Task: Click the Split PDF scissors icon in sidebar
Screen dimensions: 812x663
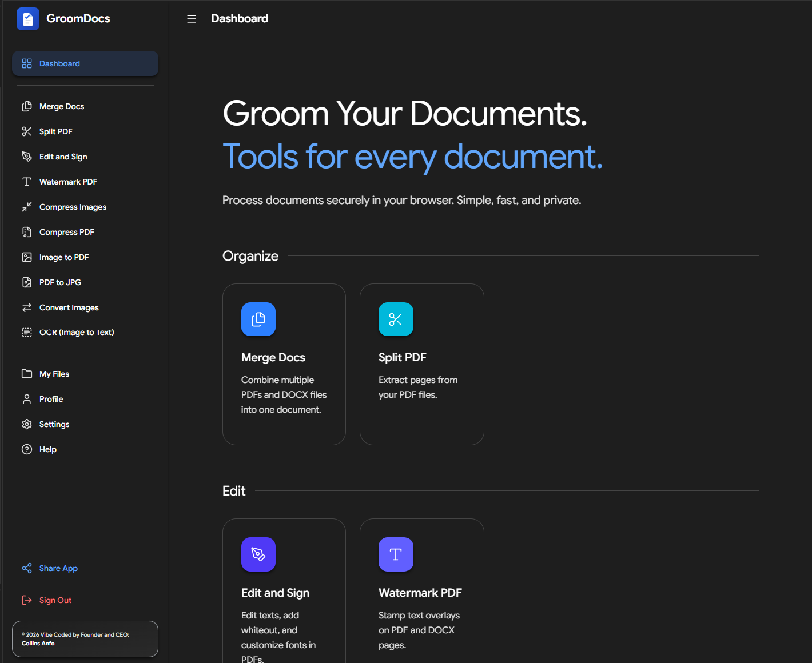Action: click(x=27, y=131)
